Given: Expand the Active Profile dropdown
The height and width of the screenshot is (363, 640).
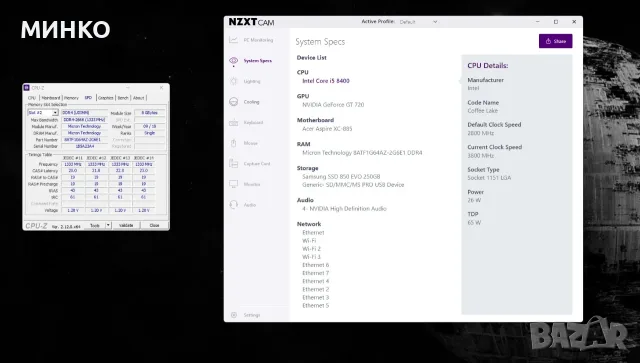Looking at the screenshot, I should tap(418, 22).
